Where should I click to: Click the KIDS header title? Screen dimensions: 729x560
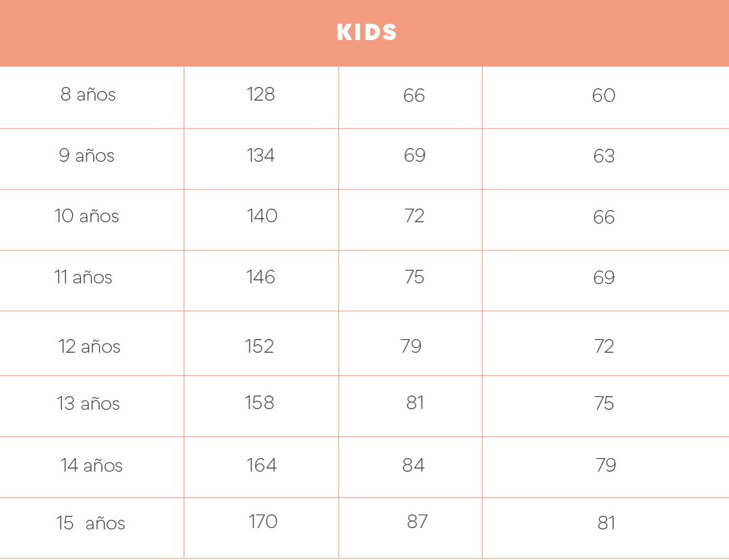(x=367, y=32)
